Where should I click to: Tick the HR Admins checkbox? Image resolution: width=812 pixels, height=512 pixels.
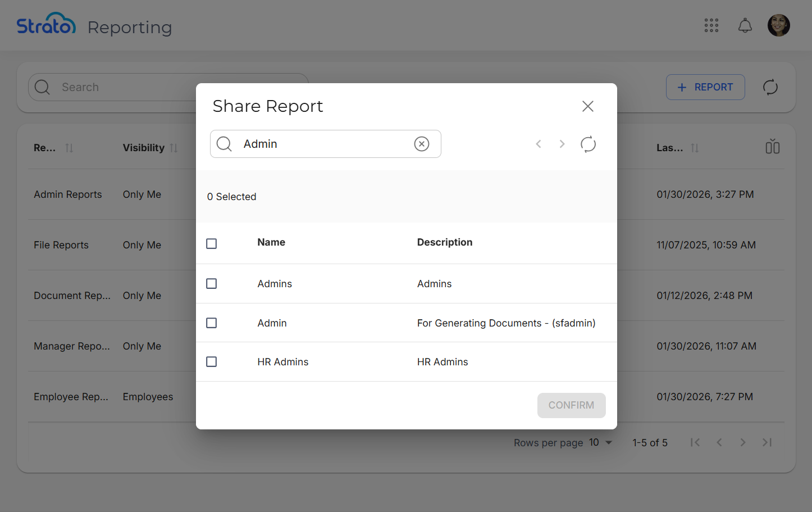point(212,362)
